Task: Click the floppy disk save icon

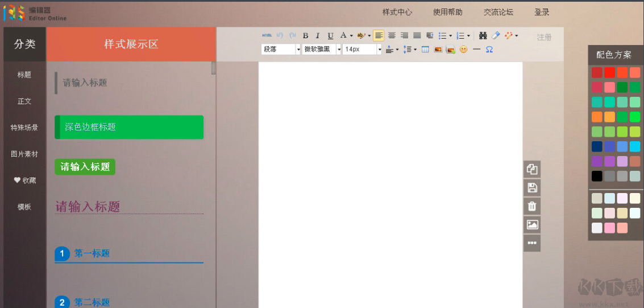Action: [532, 188]
